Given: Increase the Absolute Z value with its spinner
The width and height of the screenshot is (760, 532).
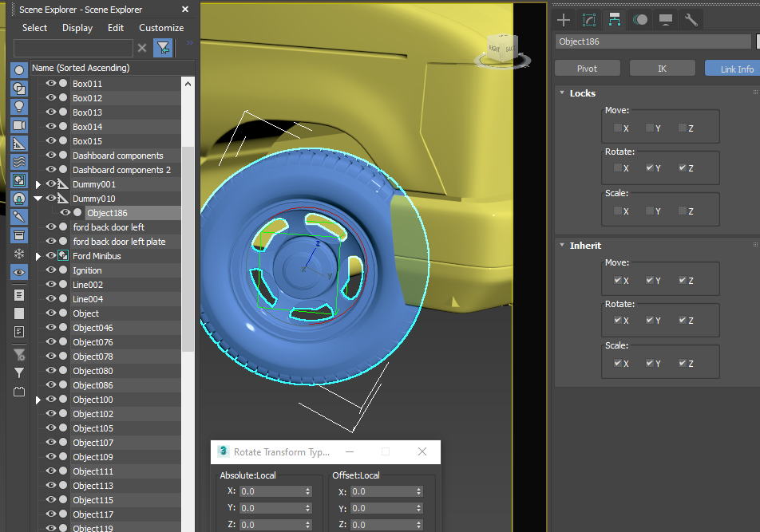Looking at the screenshot, I should tap(308, 522).
